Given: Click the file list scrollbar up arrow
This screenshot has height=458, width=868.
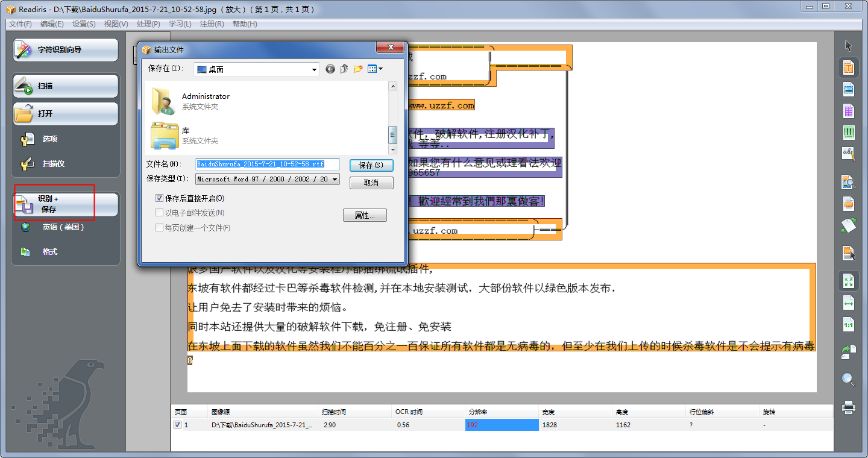Looking at the screenshot, I should [x=393, y=86].
